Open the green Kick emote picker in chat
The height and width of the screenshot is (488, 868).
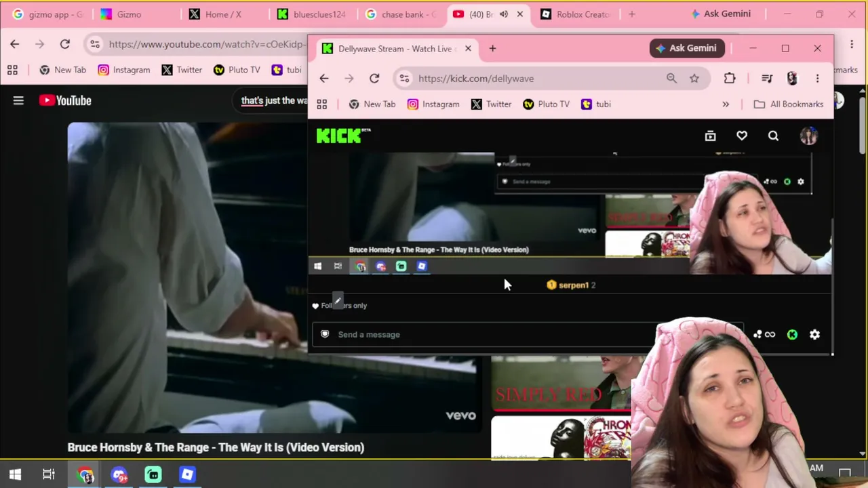coord(792,334)
